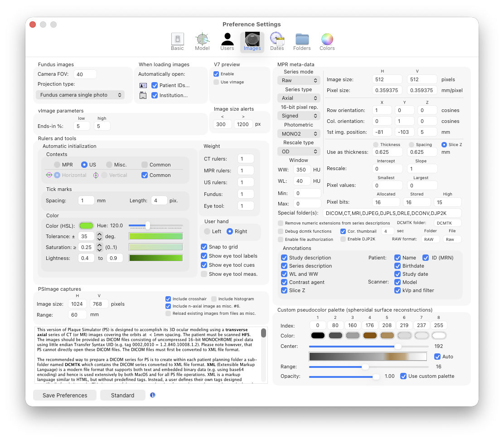Switch to the Users preferences pane
Viewport: 504px width, 440px height.
tap(227, 42)
